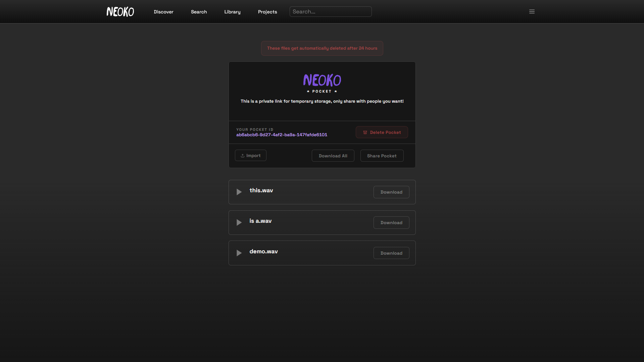Select the demo.wav file name

(263, 251)
